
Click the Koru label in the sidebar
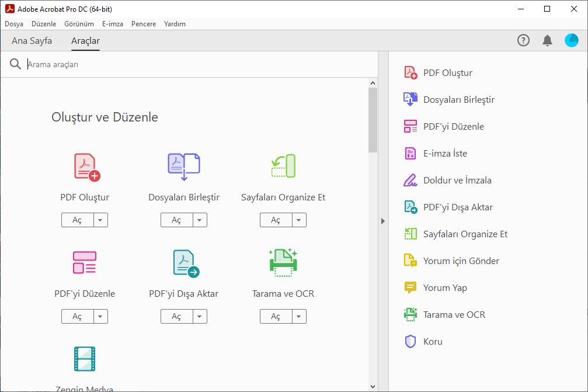click(433, 341)
